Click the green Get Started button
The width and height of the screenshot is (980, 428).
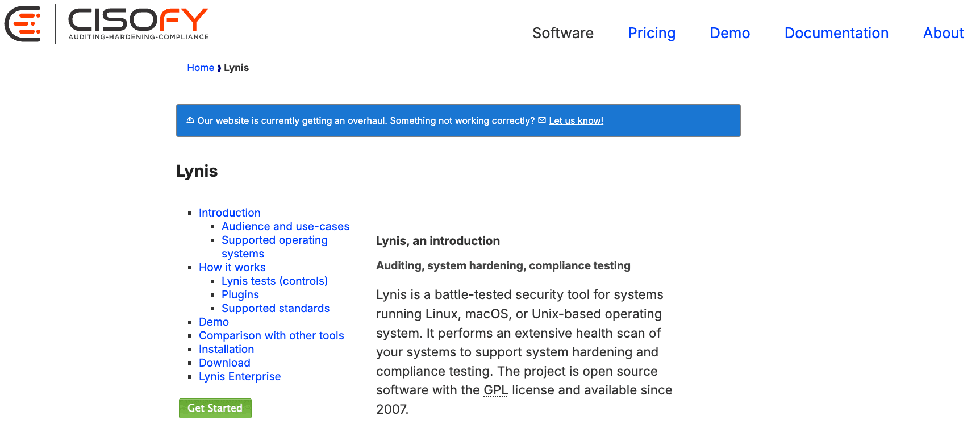tap(215, 408)
